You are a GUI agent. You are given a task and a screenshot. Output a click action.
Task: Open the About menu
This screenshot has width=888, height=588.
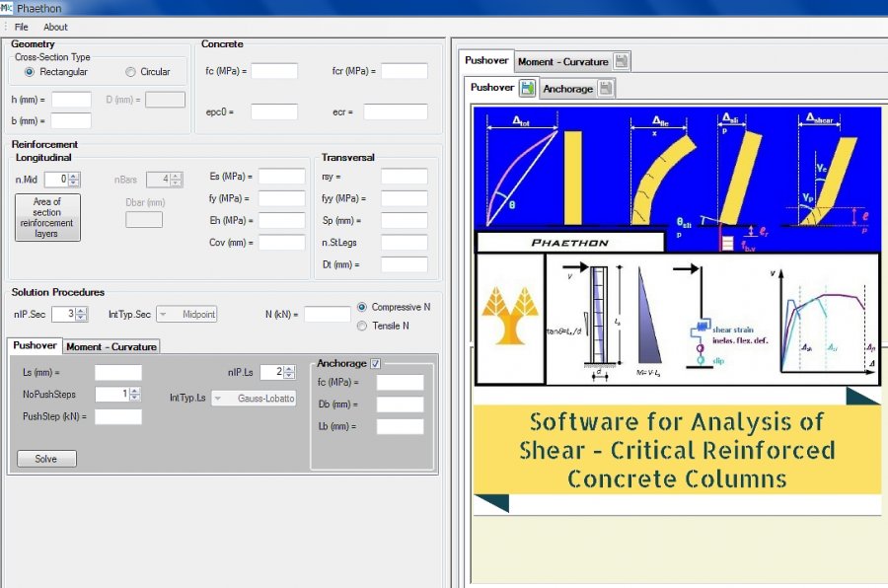click(x=55, y=27)
